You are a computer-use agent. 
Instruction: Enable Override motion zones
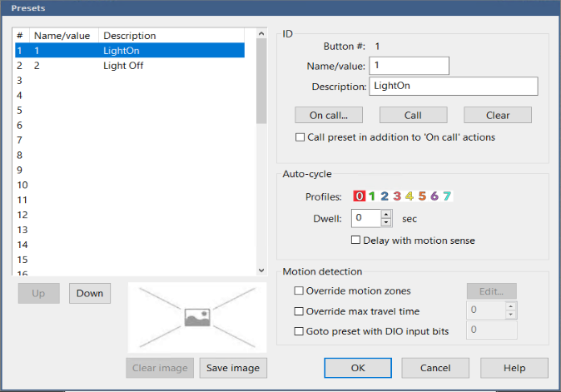click(x=300, y=291)
